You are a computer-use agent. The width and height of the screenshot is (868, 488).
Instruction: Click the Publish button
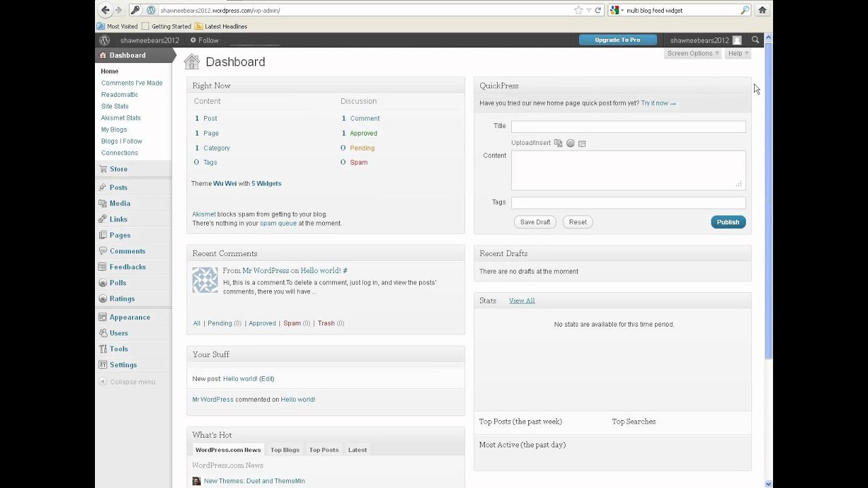[x=728, y=222]
